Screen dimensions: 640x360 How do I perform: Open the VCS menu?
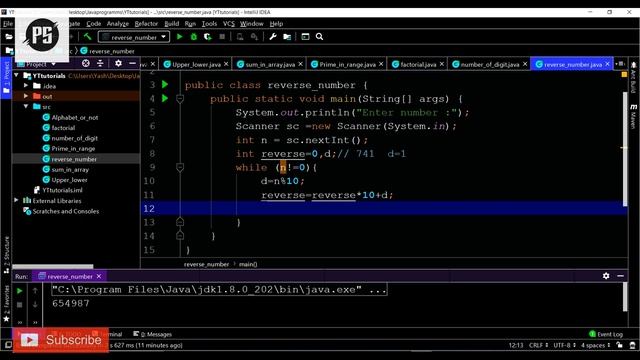pos(229,24)
